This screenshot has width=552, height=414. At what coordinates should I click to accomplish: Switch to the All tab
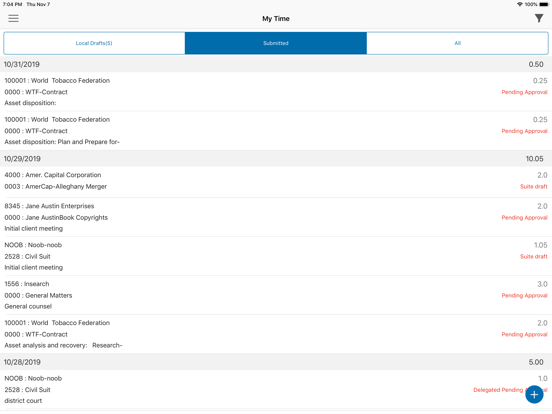[x=457, y=43]
